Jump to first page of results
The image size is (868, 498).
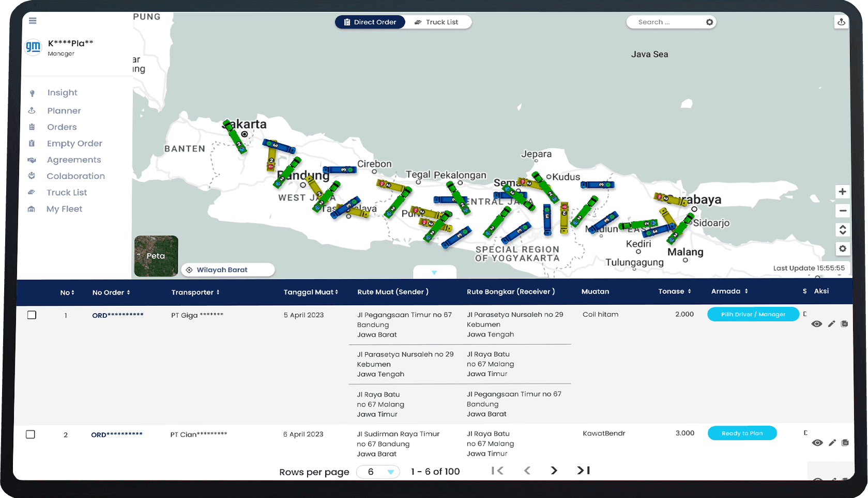[x=497, y=471]
